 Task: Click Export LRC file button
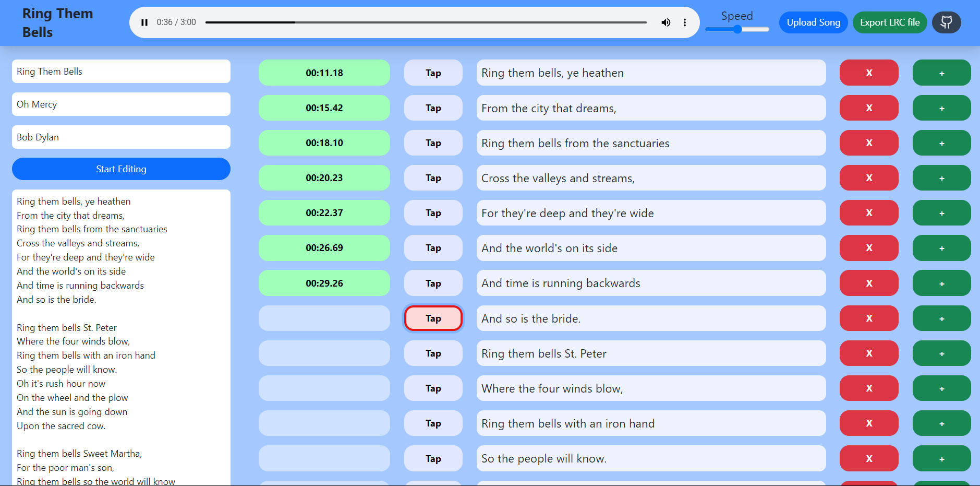[x=890, y=22]
